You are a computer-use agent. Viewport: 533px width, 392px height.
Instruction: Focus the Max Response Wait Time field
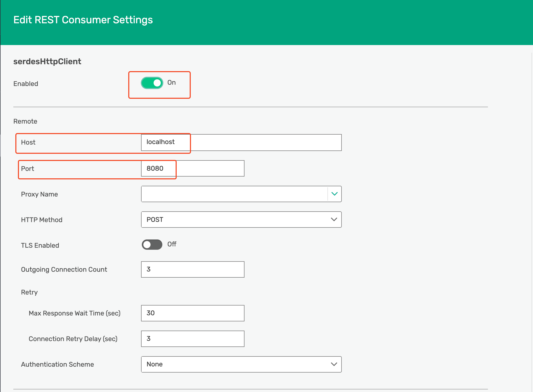pos(193,313)
